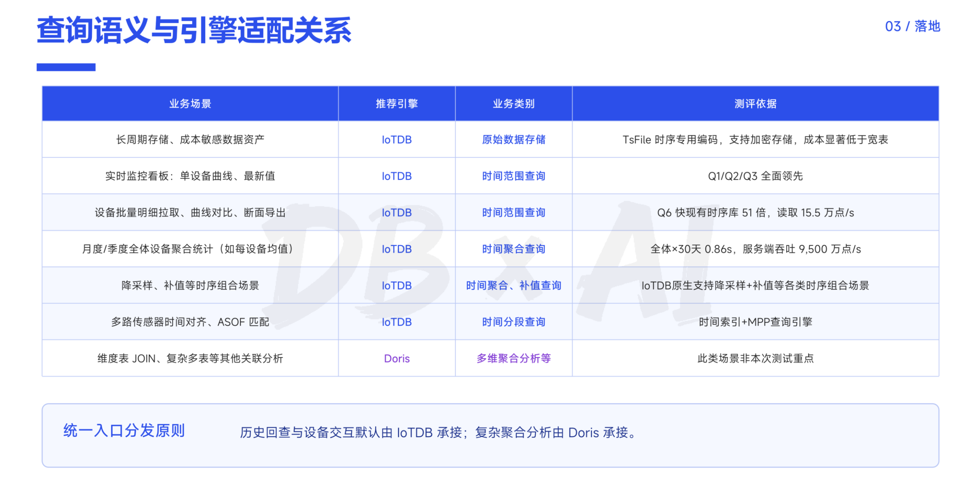Click the cell 月度/季度全体设备聚合统计
The width and height of the screenshot is (980, 492).
pos(190,249)
